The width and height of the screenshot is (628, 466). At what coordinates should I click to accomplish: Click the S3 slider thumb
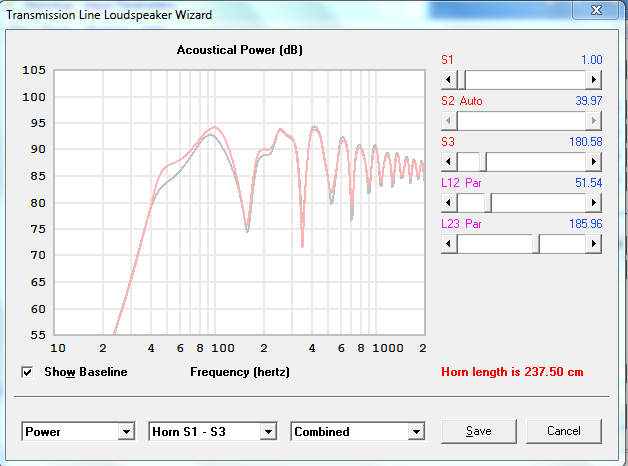[483, 162]
